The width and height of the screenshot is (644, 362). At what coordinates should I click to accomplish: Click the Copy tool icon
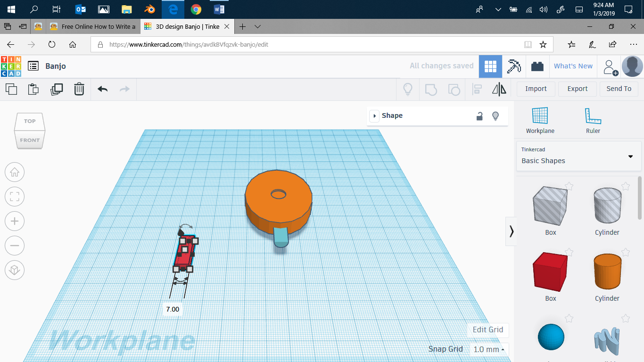click(11, 89)
